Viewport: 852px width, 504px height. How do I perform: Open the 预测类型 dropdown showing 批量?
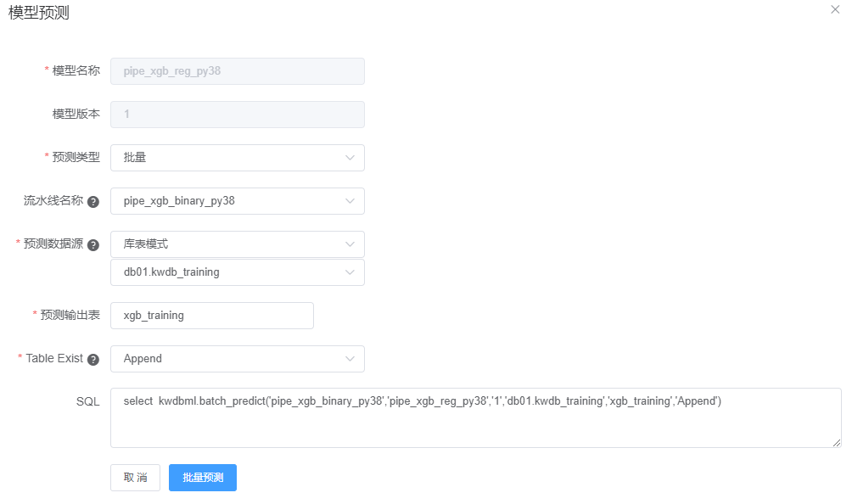pyautogui.click(x=237, y=158)
